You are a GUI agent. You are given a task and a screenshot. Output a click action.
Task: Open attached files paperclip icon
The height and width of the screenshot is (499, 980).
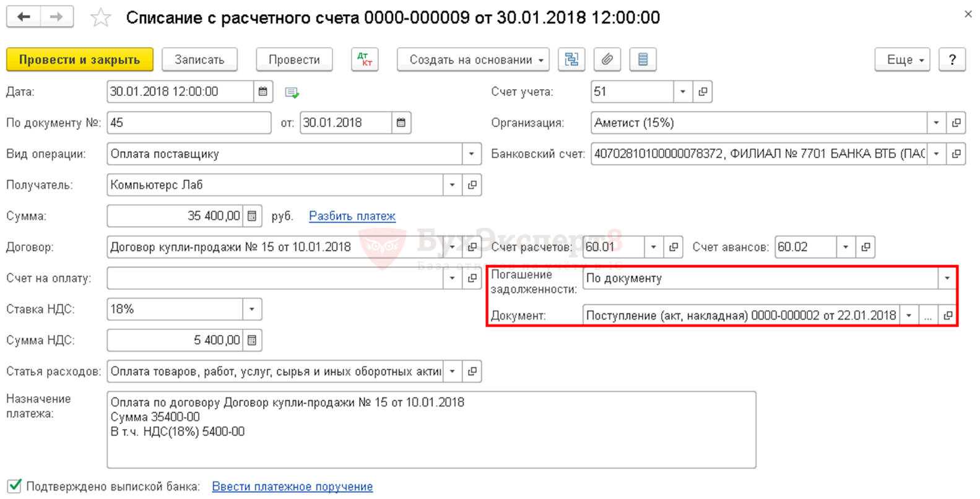coord(607,59)
